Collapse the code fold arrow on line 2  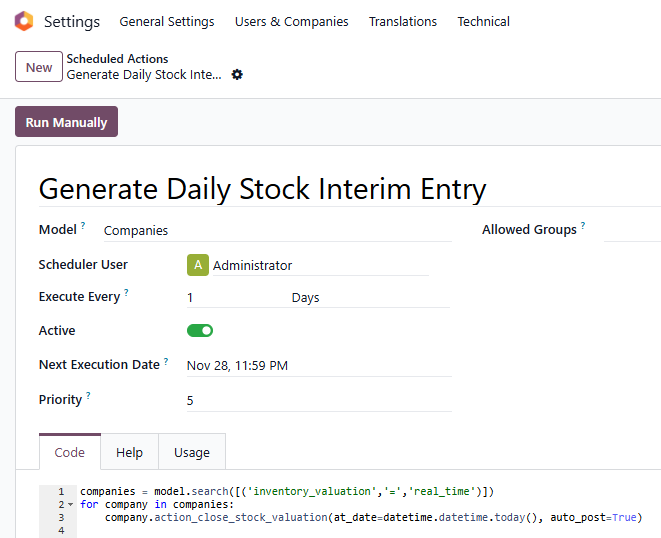coord(70,505)
